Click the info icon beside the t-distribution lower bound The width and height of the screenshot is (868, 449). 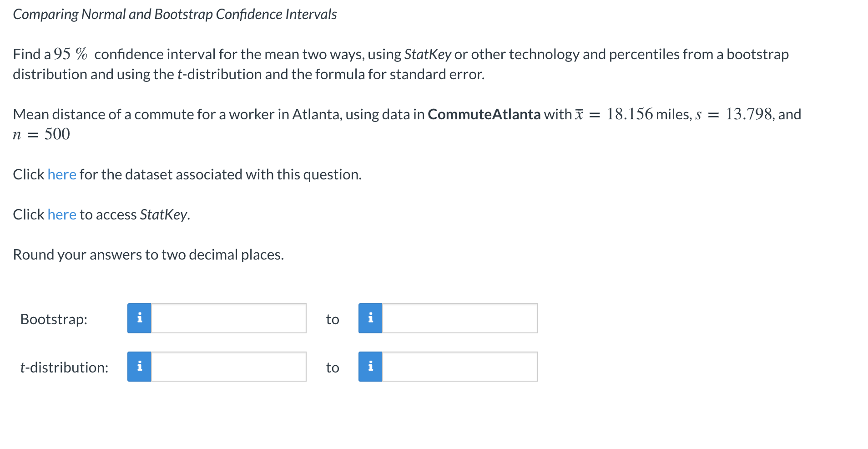[140, 367]
